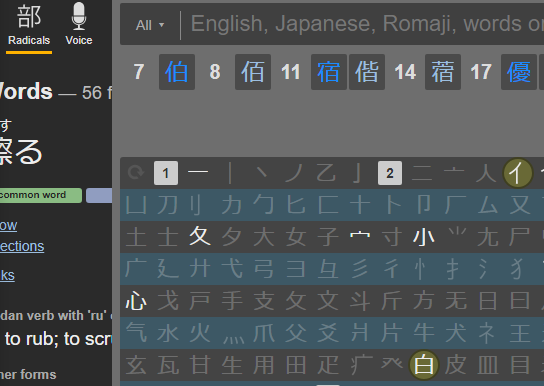
Task: Select the 甘 sweet radical
Action: tap(200, 365)
